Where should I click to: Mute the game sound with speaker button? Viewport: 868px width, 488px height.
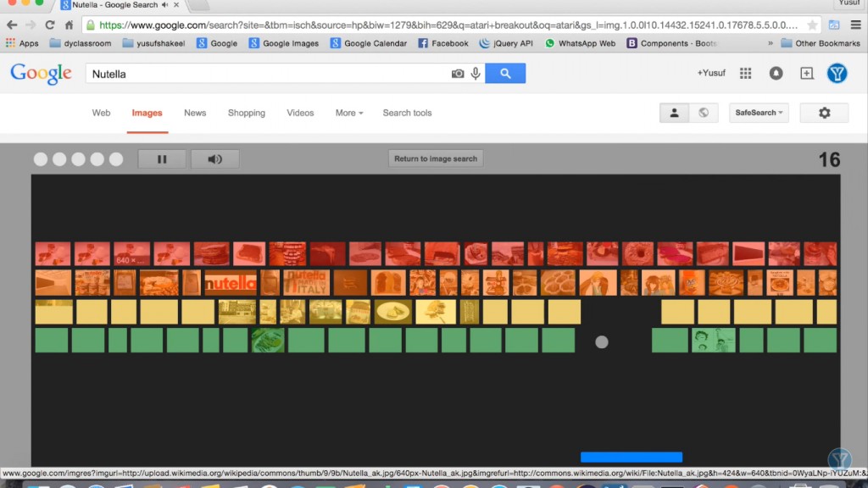pyautogui.click(x=214, y=158)
